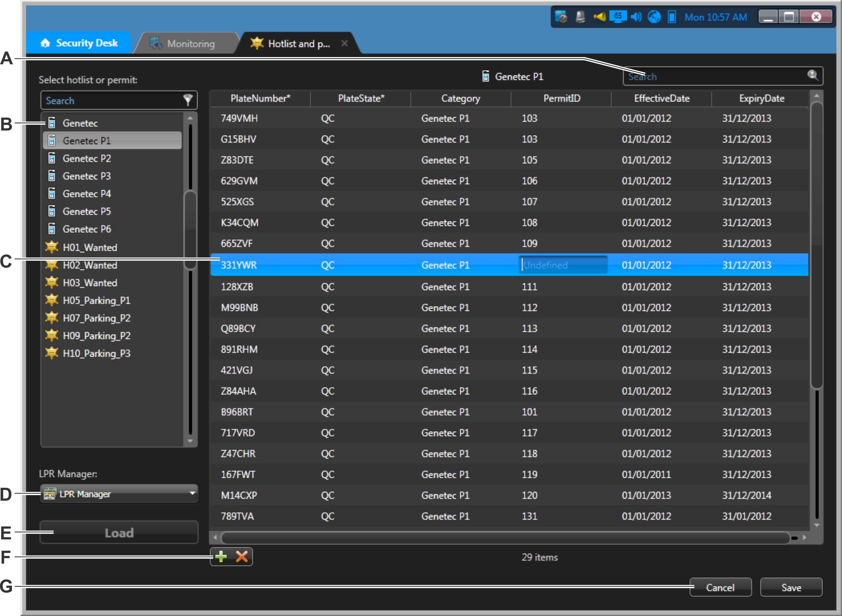Click the phone device icon in the tray
The image size is (842, 616).
point(672,17)
